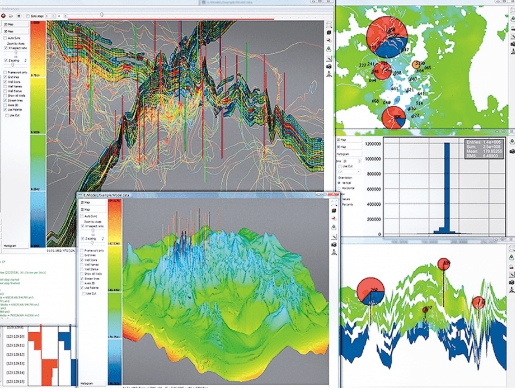Open the second Map dropdown in Example Model window
The image size is (515, 390).
93,209
